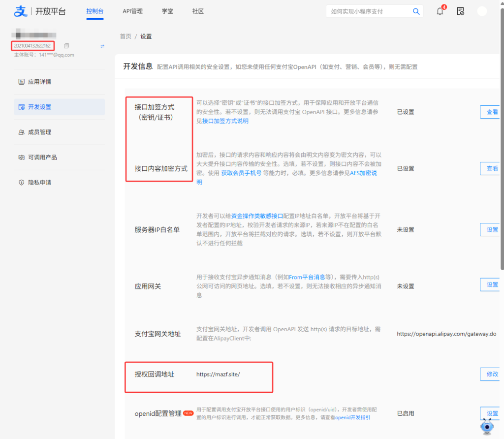Switch to the 控制台 tab

pos(95,11)
